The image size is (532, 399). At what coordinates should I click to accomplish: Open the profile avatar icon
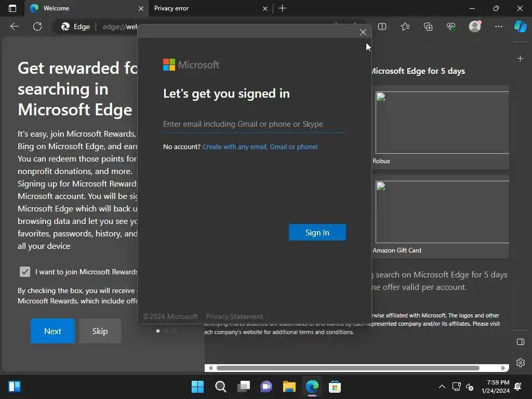475,26
